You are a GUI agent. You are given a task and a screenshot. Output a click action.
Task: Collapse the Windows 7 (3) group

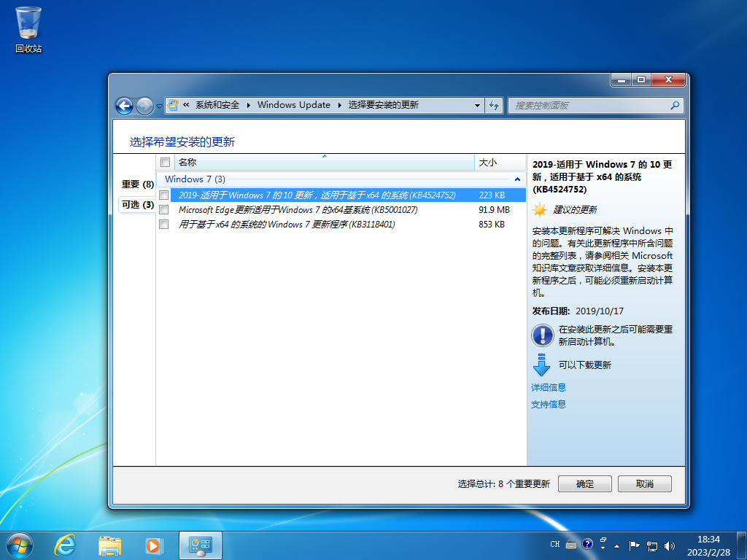(x=517, y=179)
